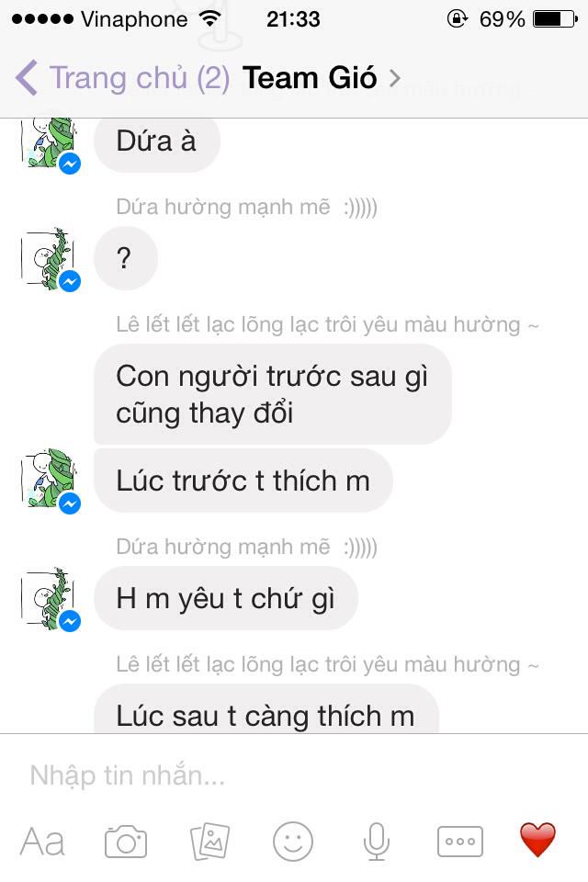Screen dimensions: 588x882
Task: Tap the avatar beside the question mark message
Action: (x=50, y=259)
